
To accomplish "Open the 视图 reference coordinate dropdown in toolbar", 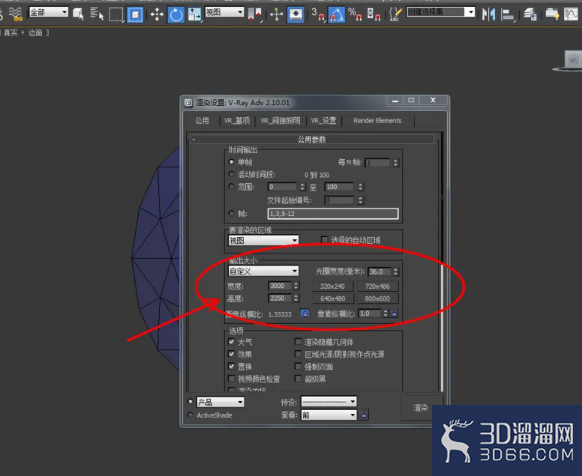I will [224, 12].
